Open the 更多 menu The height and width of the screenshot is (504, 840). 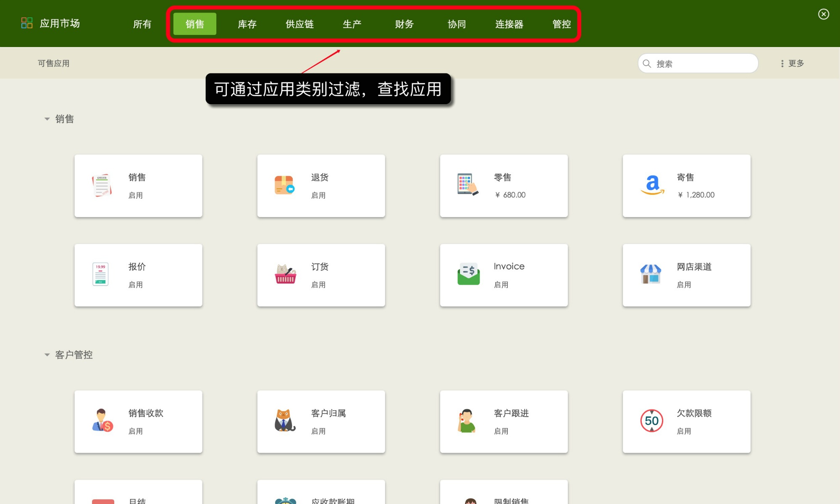click(792, 63)
